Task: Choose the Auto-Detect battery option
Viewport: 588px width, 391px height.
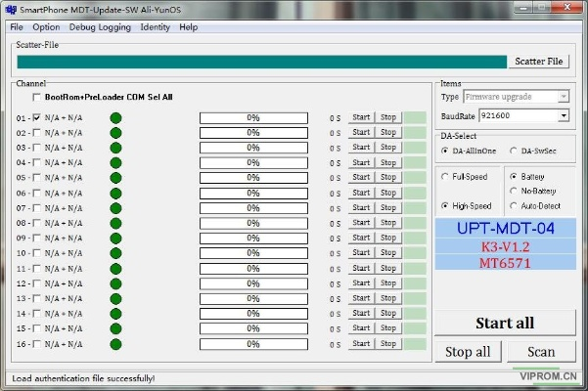Action: [x=515, y=206]
